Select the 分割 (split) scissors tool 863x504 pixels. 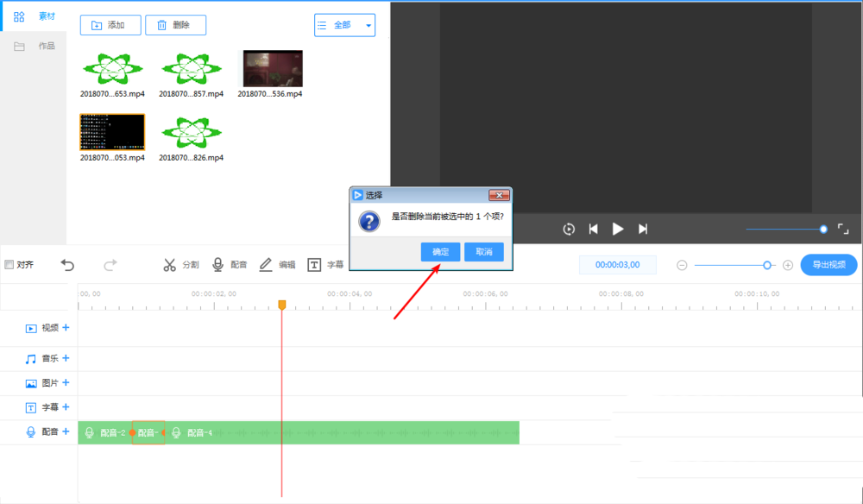[x=181, y=265]
